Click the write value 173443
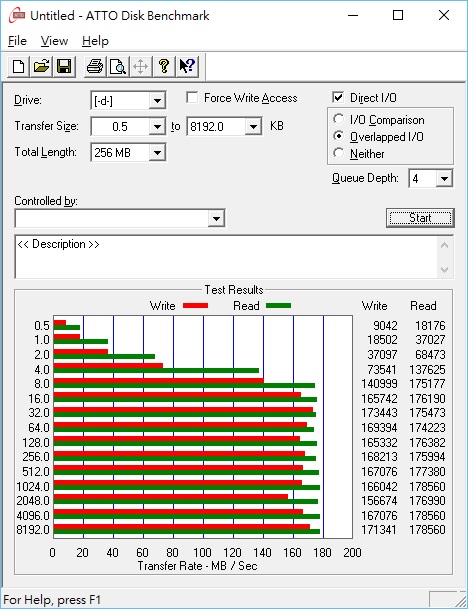 [x=379, y=412]
